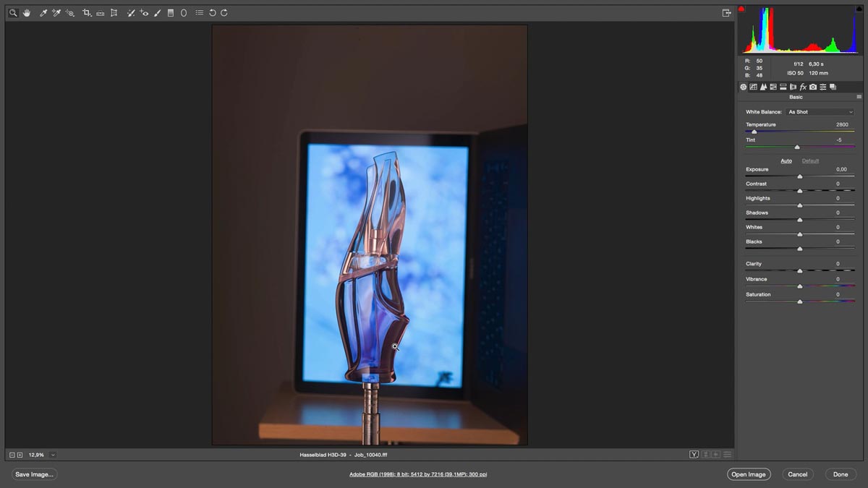This screenshot has width=868, height=488.
Task: Select the Straighten tool
Action: tap(101, 13)
